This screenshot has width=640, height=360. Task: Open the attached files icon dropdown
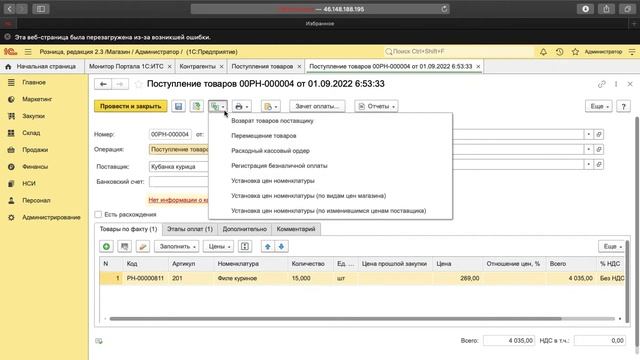[271, 106]
